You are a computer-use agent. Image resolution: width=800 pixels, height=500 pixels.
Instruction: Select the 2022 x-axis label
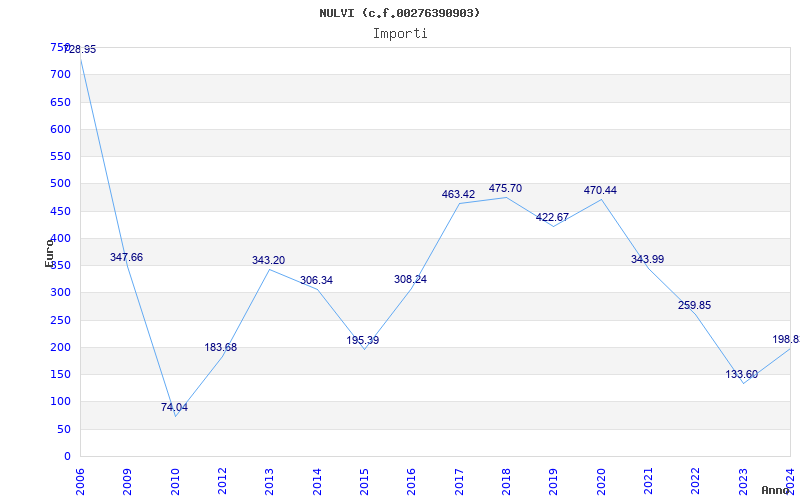click(695, 481)
